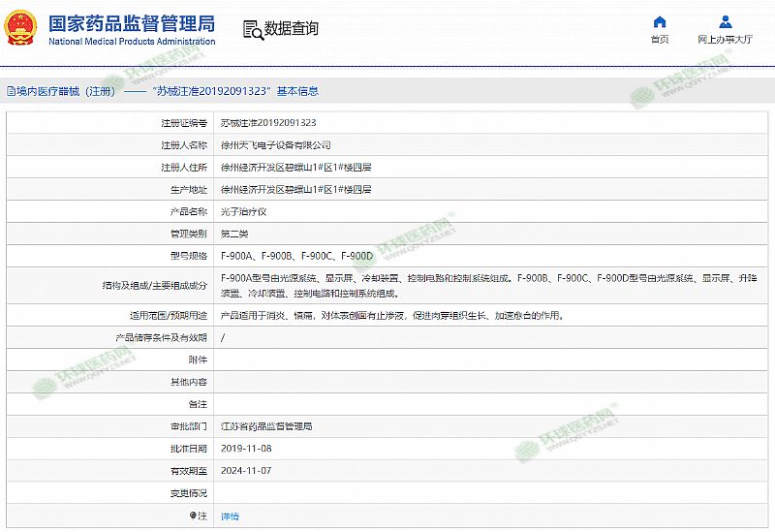Click the 数据查询 heading text
Image resolution: width=775 pixels, height=532 pixels.
click(291, 29)
